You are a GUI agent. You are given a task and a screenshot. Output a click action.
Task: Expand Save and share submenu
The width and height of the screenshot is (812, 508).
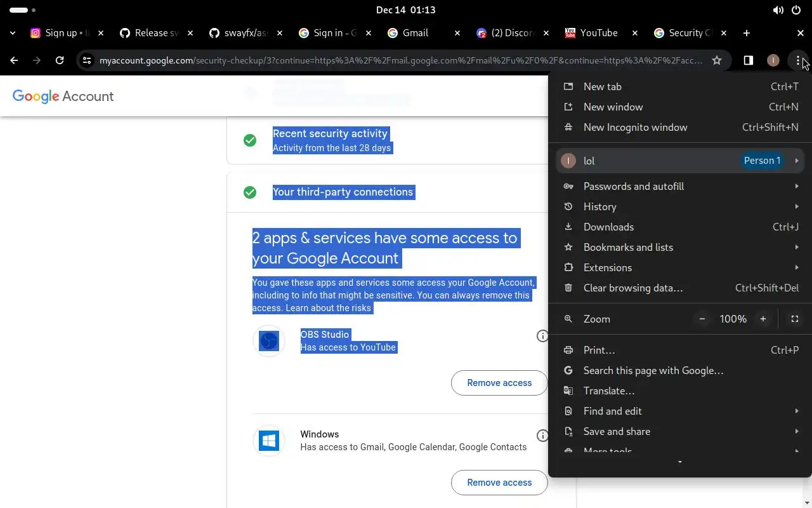coord(680,431)
